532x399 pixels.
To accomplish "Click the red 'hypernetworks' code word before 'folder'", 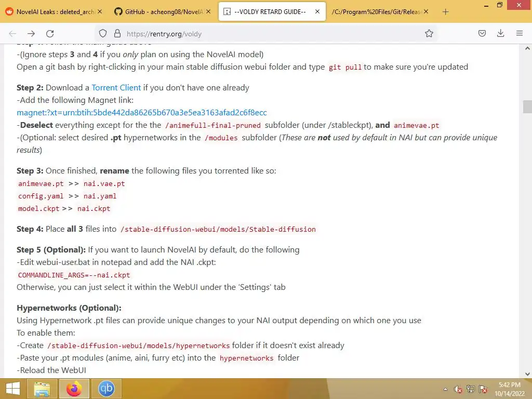I will [x=246, y=358].
